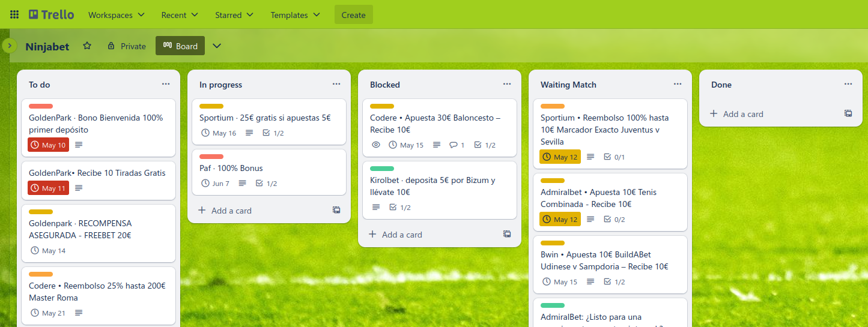Screen dimensions: 868x327
Task: Toggle the May 21 due date badge
Action: pyautogui.click(x=48, y=313)
